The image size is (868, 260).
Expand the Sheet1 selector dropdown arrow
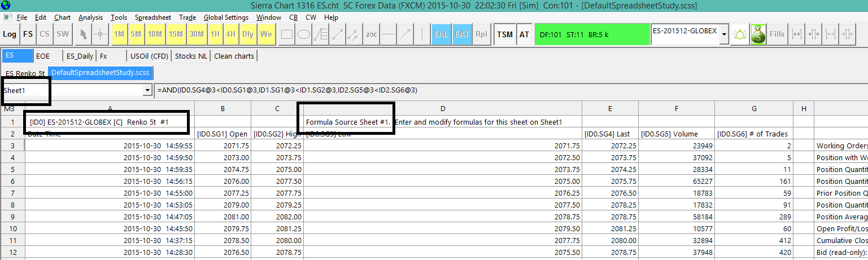pos(148,90)
